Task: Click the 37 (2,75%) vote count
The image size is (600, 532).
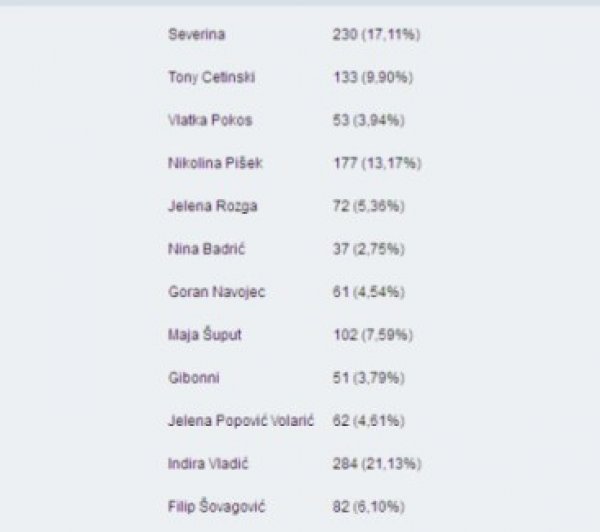Action: pyautogui.click(x=368, y=249)
